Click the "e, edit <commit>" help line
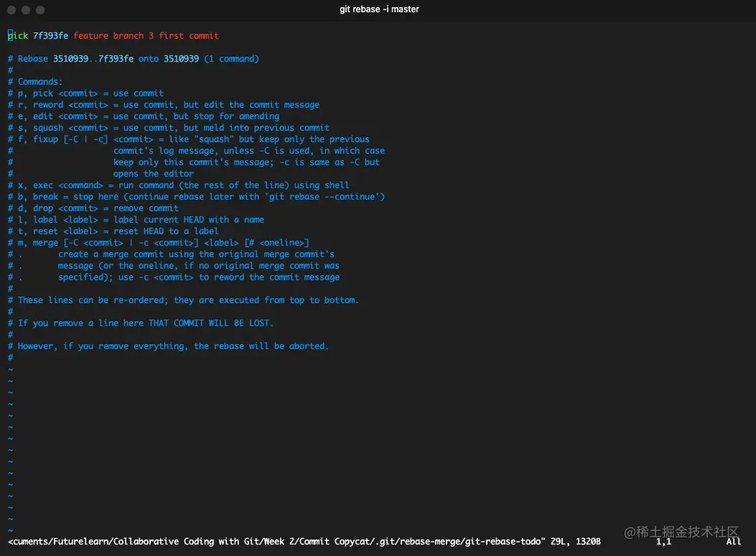This screenshot has width=756, height=556. coord(144,116)
